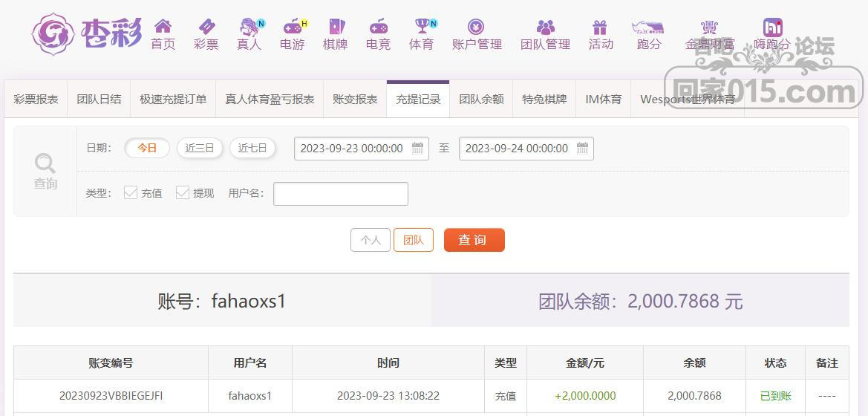
Task: Open the 特兔棋牌 tab
Action: click(544, 99)
